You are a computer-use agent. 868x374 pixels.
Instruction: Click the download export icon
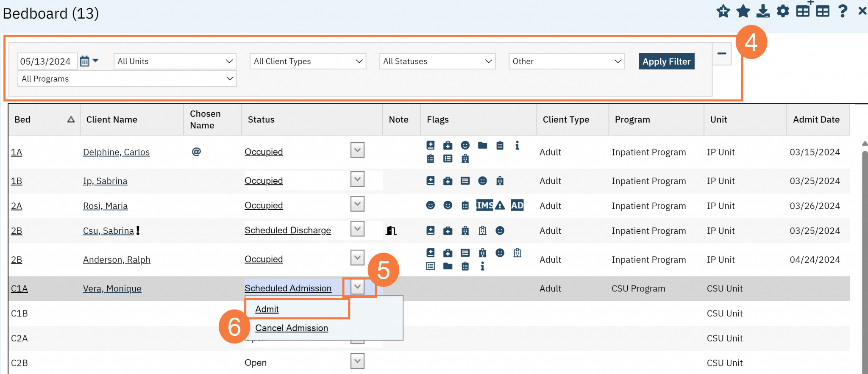click(763, 11)
